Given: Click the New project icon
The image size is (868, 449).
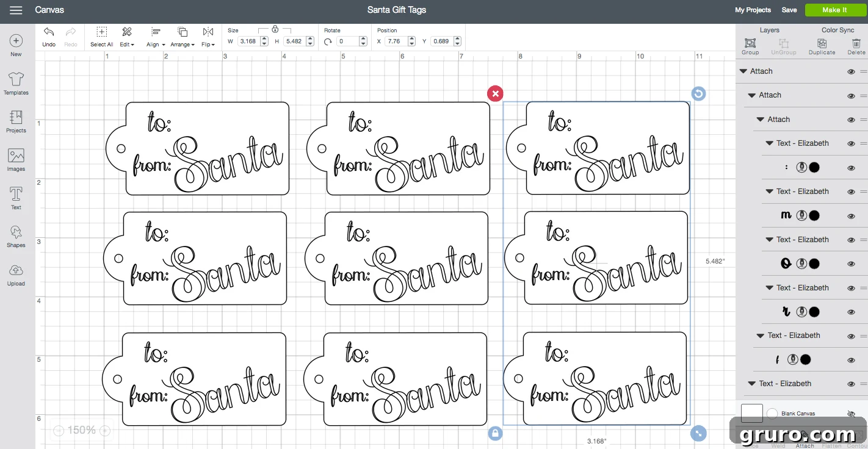Looking at the screenshot, I should pos(16,41).
